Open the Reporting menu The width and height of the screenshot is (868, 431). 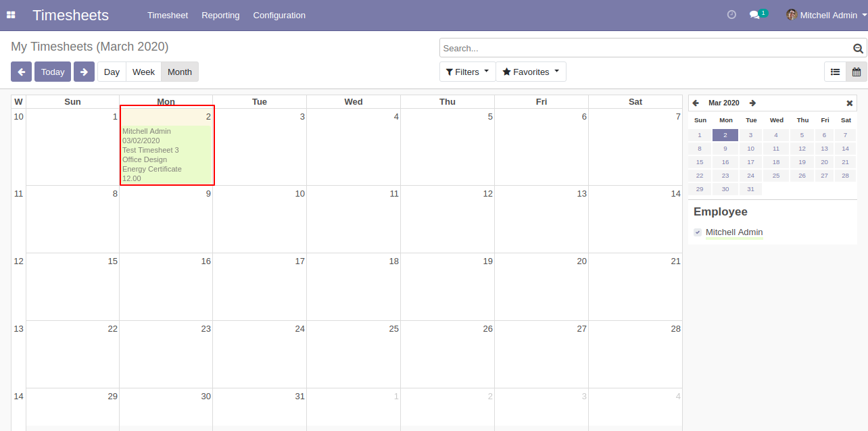pos(220,15)
